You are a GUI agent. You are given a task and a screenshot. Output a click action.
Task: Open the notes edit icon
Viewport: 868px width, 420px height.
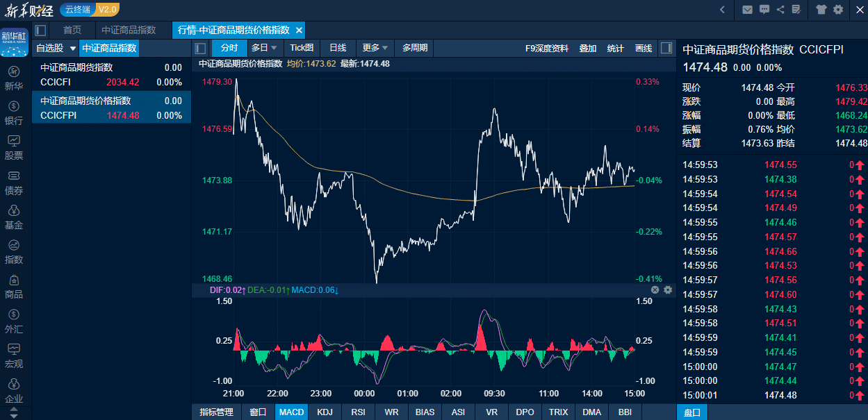[x=796, y=10]
